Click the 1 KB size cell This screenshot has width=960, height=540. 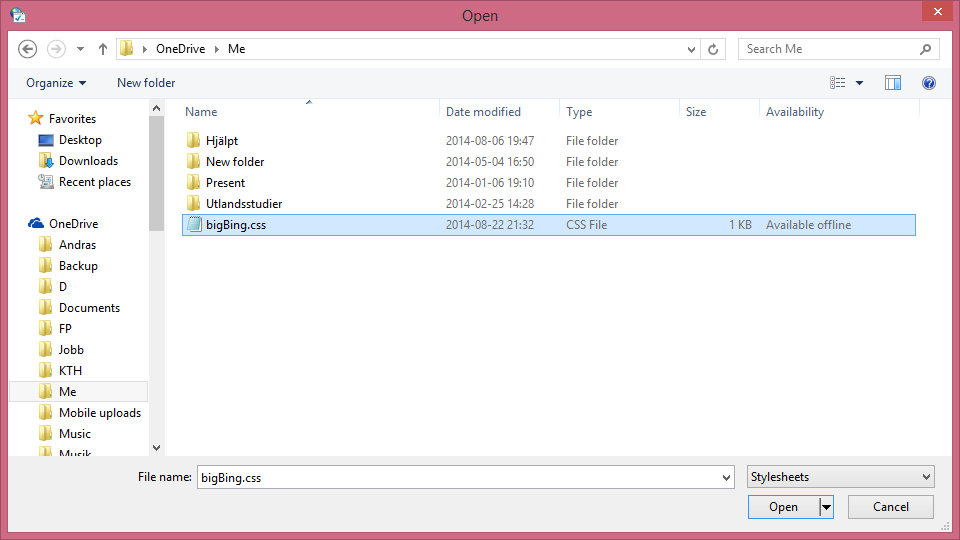pyautogui.click(x=740, y=225)
